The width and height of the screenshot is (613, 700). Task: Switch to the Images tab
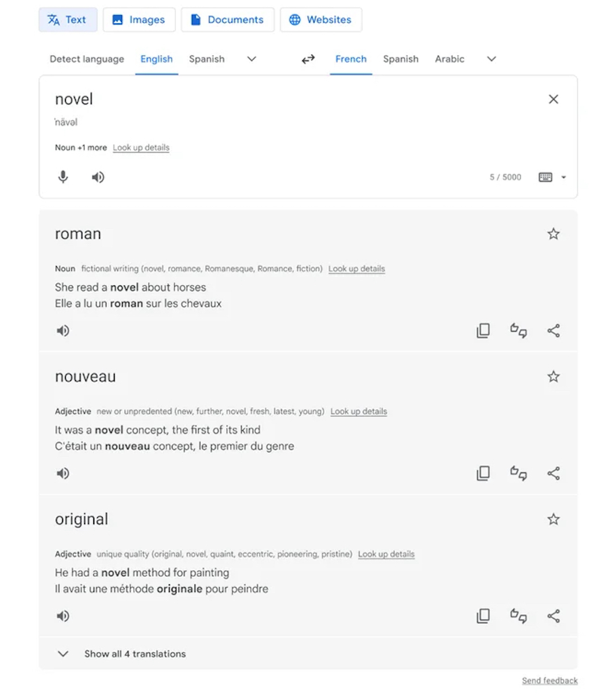[x=139, y=20]
